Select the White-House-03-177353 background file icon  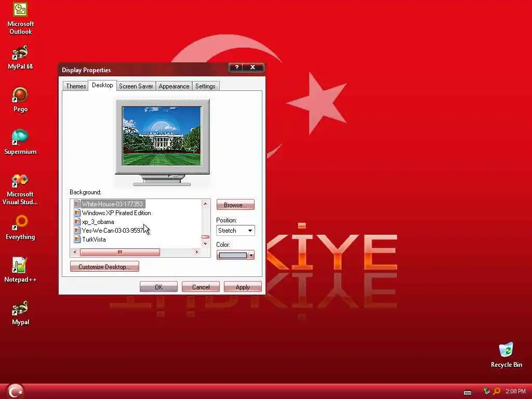pyautogui.click(x=77, y=204)
